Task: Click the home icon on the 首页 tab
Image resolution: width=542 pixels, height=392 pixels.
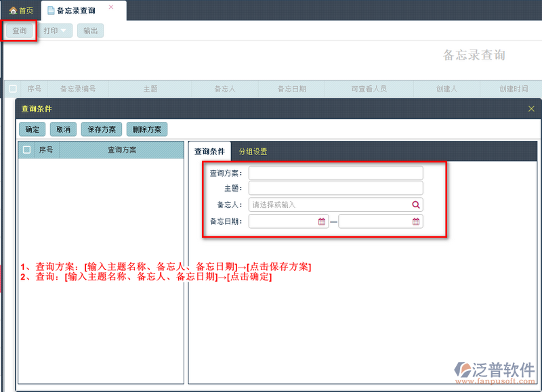Action: 13,9
